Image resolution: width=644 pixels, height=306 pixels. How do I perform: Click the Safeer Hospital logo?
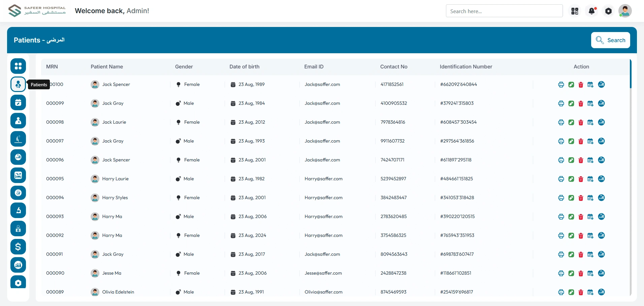(37, 11)
